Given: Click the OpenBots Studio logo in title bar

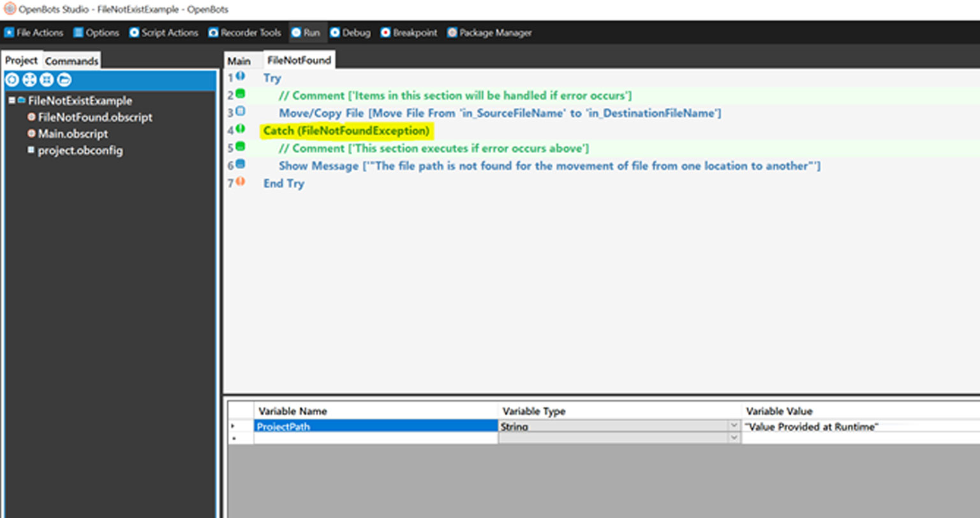Looking at the screenshot, I should [x=10, y=9].
